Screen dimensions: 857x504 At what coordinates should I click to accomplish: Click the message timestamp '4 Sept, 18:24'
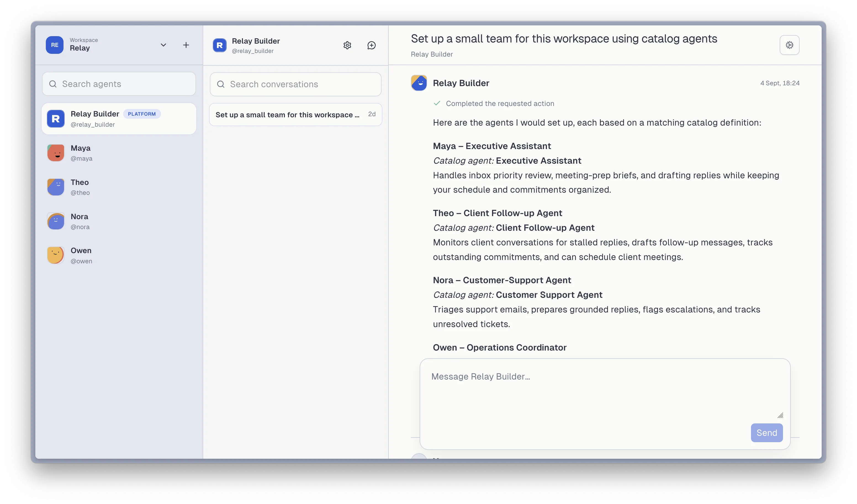point(780,83)
